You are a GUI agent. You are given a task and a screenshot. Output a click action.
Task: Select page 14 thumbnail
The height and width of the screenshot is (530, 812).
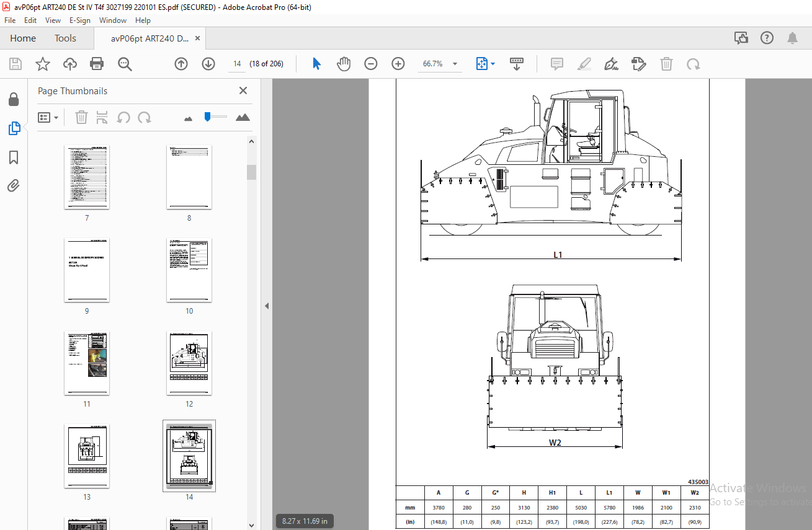point(189,456)
